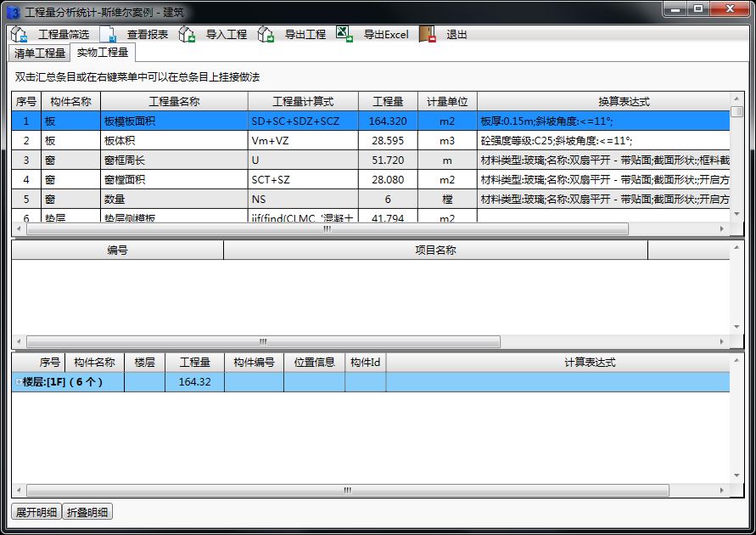Click the app icon in title bar
Image resolution: width=756 pixels, height=535 pixels.
coord(14,12)
